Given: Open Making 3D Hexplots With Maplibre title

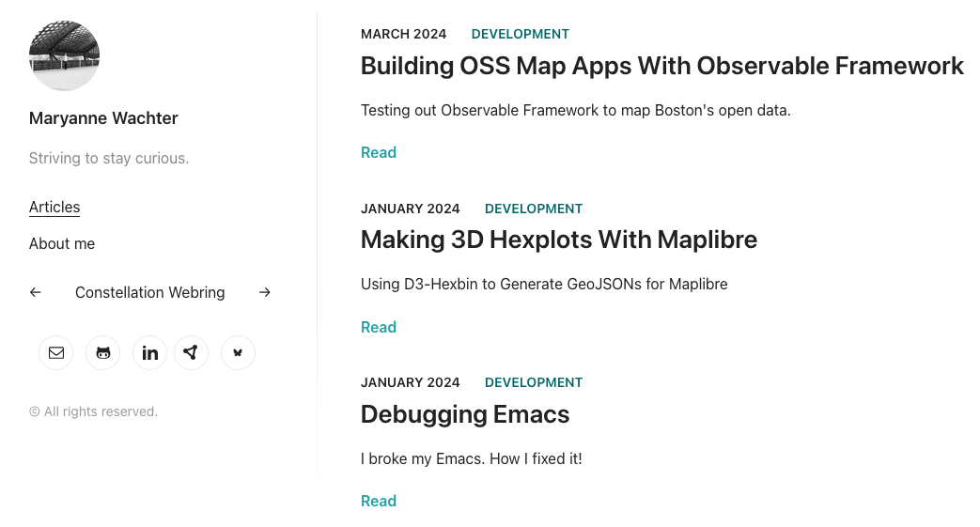Looking at the screenshot, I should 558,240.
